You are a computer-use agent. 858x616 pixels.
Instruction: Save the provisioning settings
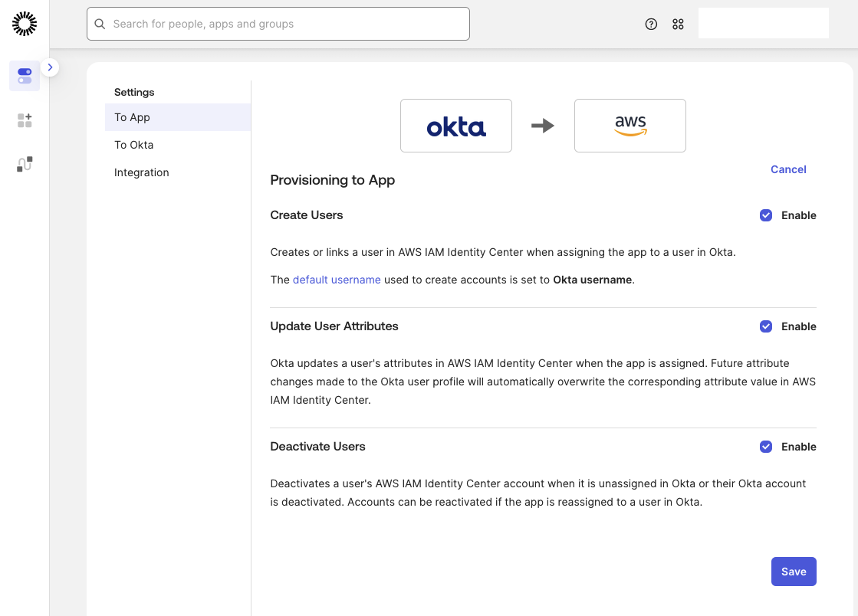794,572
